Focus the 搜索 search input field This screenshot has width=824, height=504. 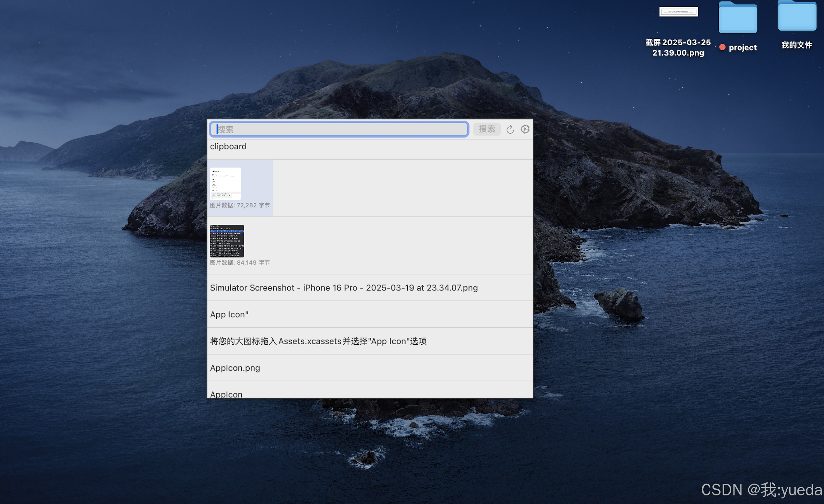pyautogui.click(x=339, y=129)
